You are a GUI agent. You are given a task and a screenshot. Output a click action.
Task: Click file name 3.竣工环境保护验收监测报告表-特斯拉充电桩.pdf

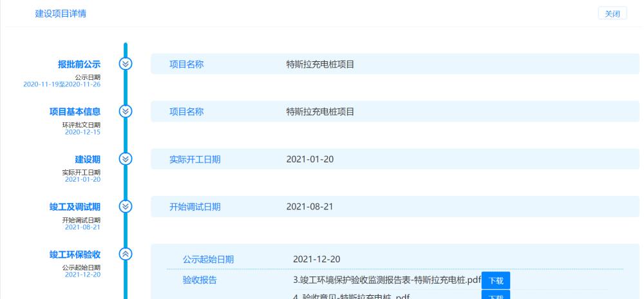click(x=387, y=280)
